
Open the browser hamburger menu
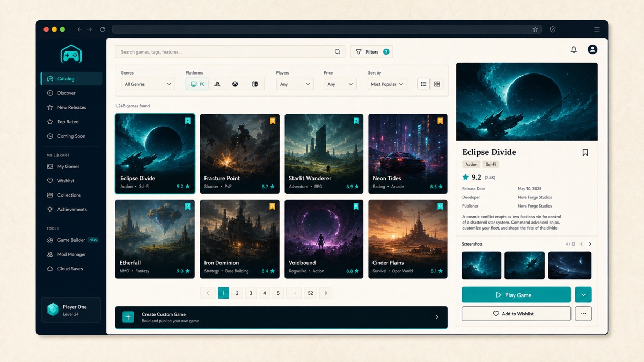click(x=597, y=29)
